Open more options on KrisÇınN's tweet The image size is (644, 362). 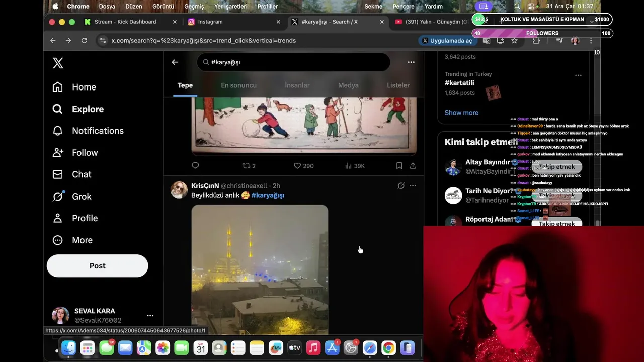point(413,186)
